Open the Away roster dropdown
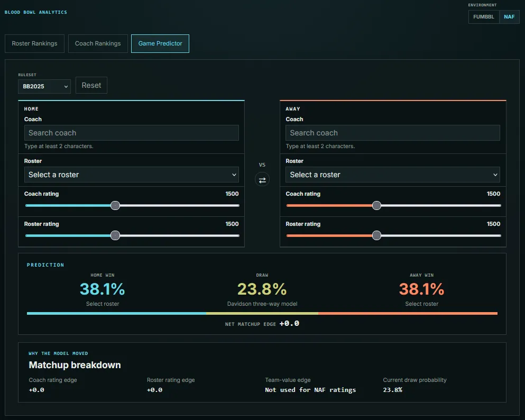525x420 pixels. [392, 175]
